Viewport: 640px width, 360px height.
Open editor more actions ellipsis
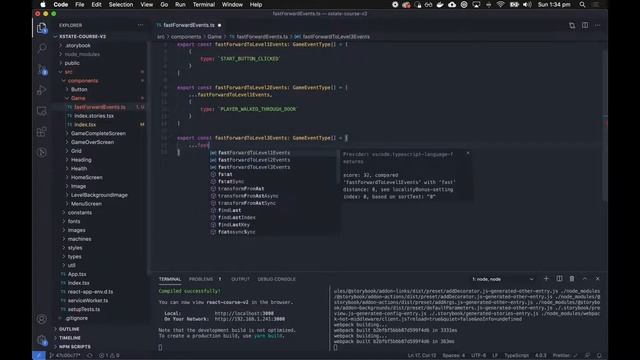(x=598, y=25)
